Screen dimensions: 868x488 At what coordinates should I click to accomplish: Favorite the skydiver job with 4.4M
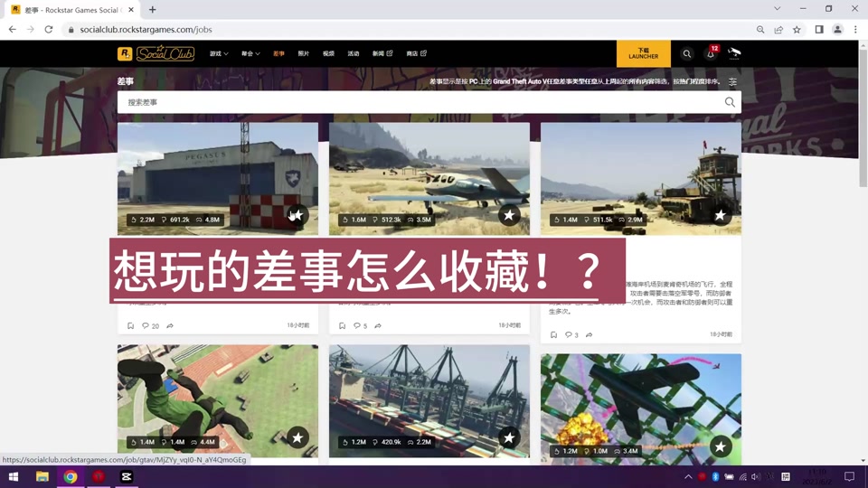(x=297, y=437)
